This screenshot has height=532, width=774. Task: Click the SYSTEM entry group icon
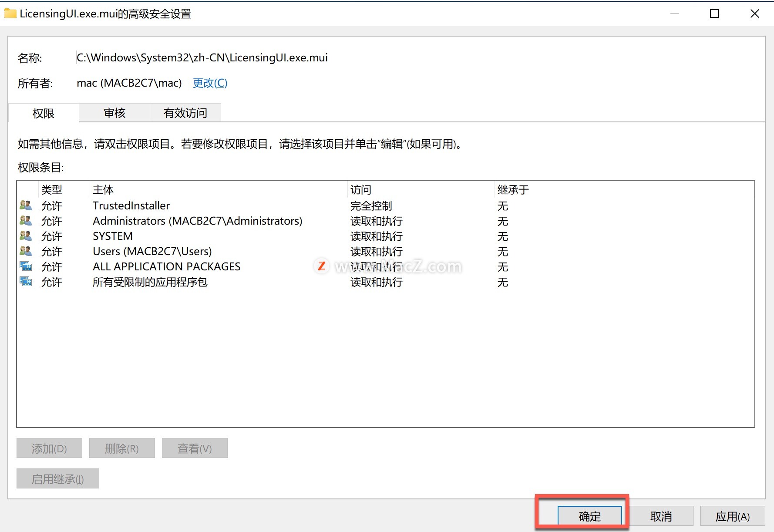click(x=26, y=236)
